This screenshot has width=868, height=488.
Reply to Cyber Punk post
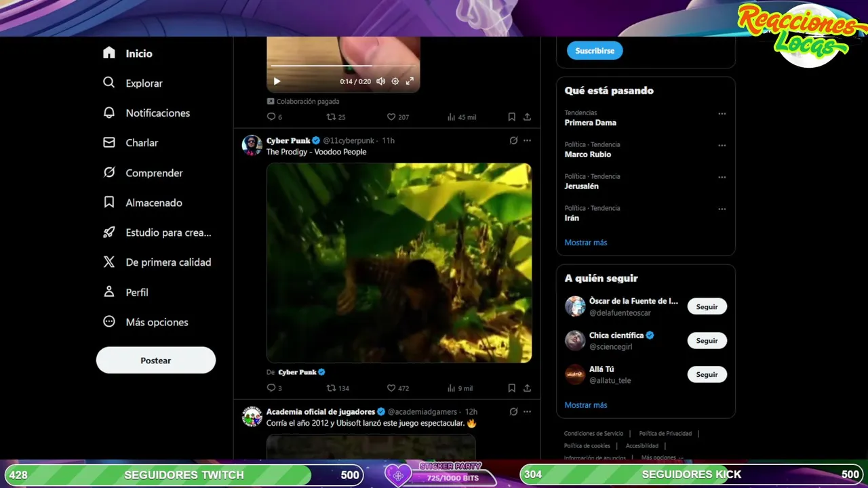(274, 388)
